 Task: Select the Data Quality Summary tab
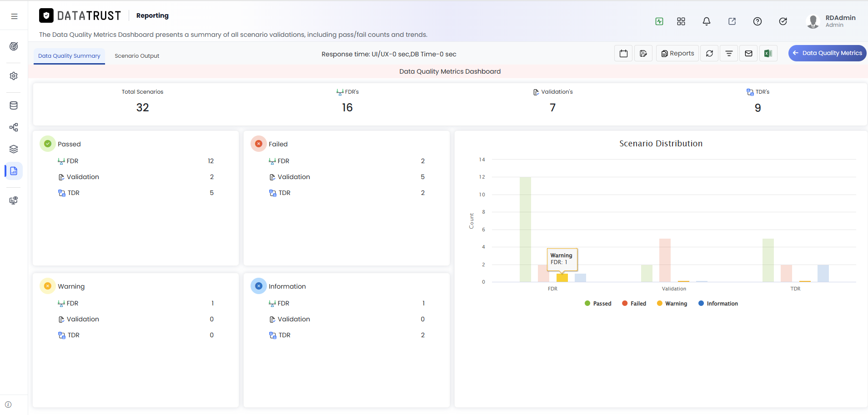coord(69,56)
